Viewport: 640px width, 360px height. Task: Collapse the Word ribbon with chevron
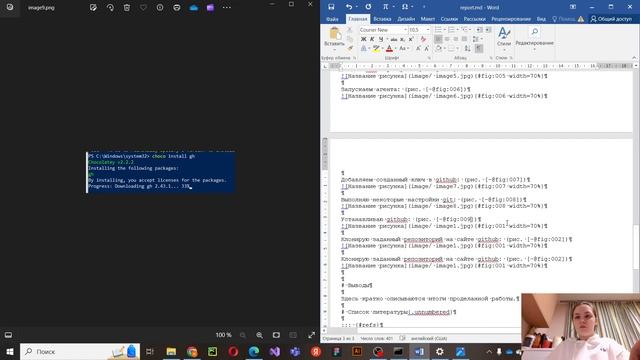634,58
